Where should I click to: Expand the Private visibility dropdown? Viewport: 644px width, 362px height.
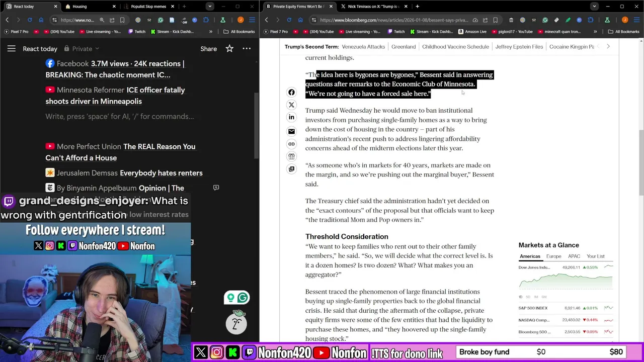click(x=82, y=49)
